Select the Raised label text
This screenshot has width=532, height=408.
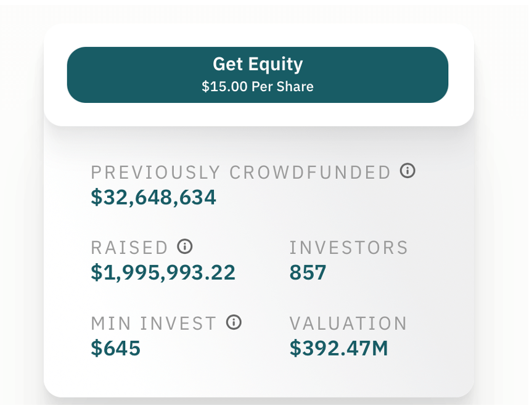click(x=129, y=248)
